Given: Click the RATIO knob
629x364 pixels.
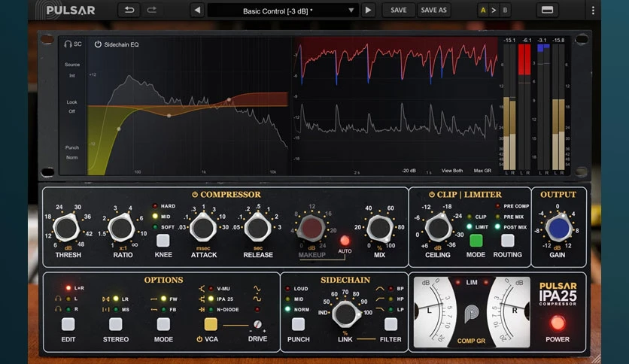Looking at the screenshot, I should click(x=122, y=228).
